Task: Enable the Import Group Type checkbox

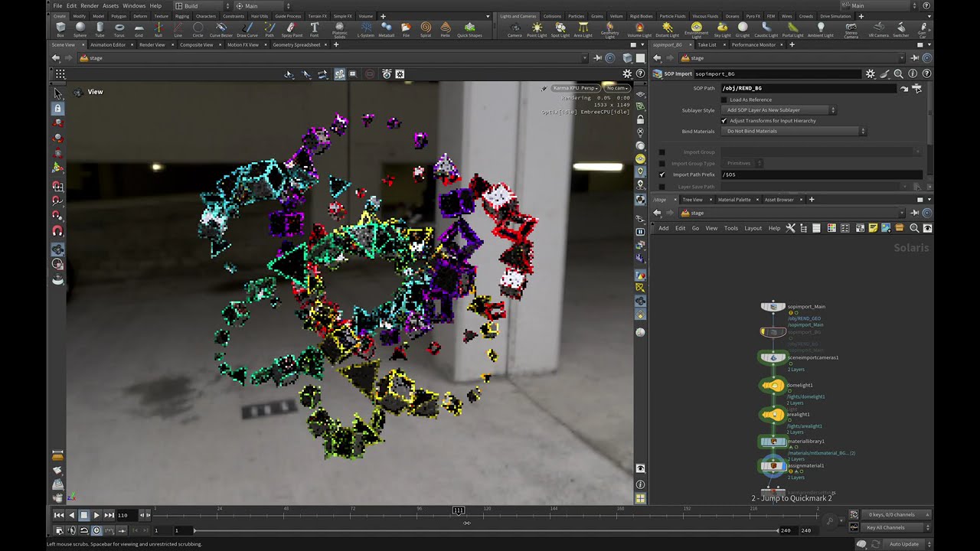Action: click(x=662, y=163)
